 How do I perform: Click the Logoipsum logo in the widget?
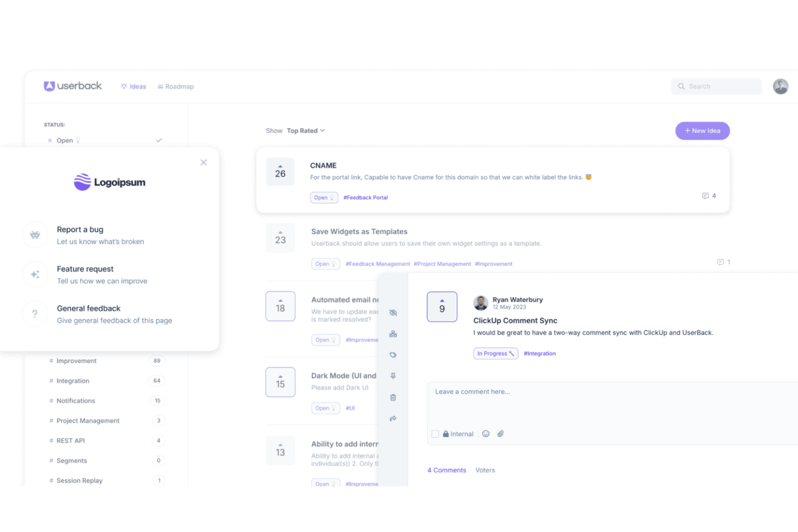(109, 182)
